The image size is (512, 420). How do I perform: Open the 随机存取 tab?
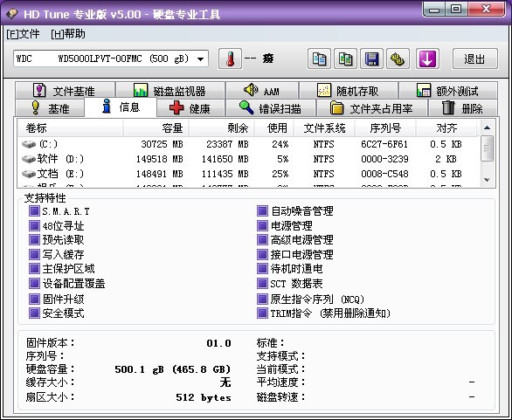(349, 91)
